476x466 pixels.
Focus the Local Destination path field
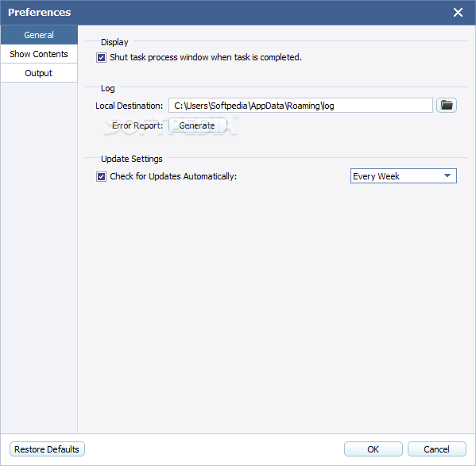(300, 106)
